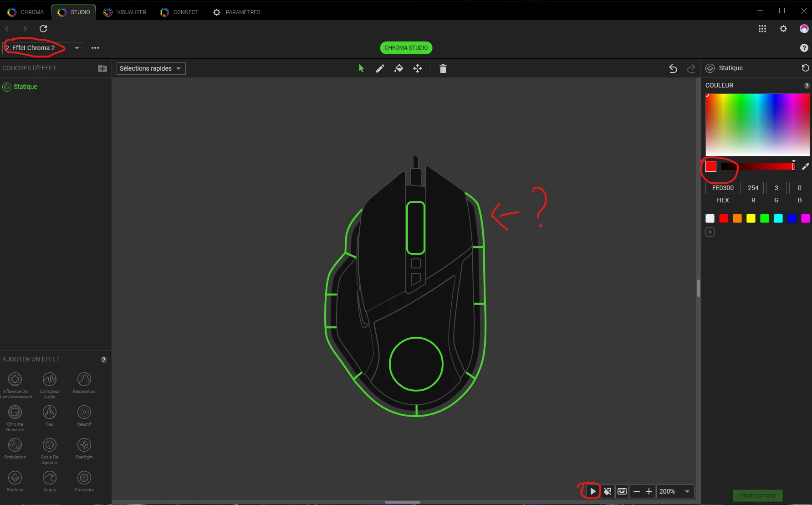Switch to the VISUALIZER tab
Image resolution: width=812 pixels, height=505 pixels.
coord(125,12)
